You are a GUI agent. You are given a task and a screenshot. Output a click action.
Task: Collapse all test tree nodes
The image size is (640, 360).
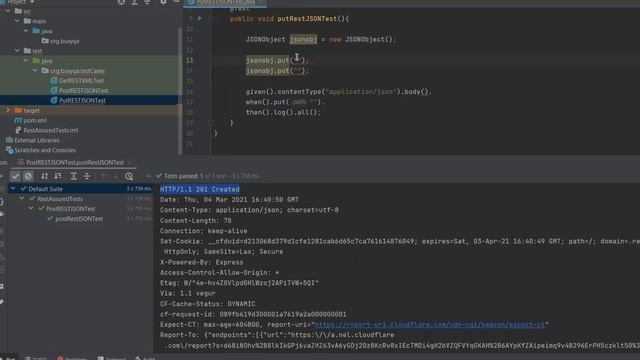87,176
